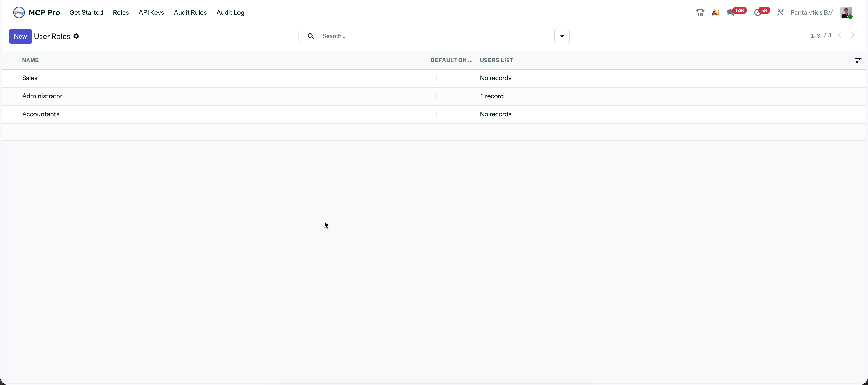This screenshot has height=385, width=868.
Task: Open conversations with 148 unread badge
Action: 737,12
